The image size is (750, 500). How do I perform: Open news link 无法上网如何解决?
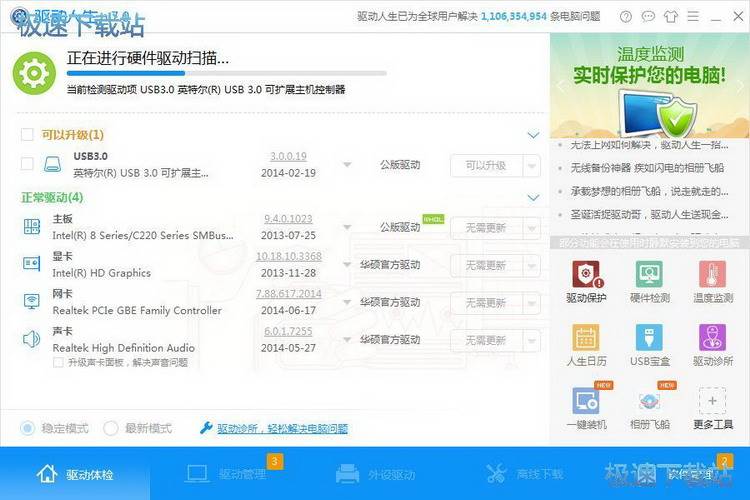649,144
